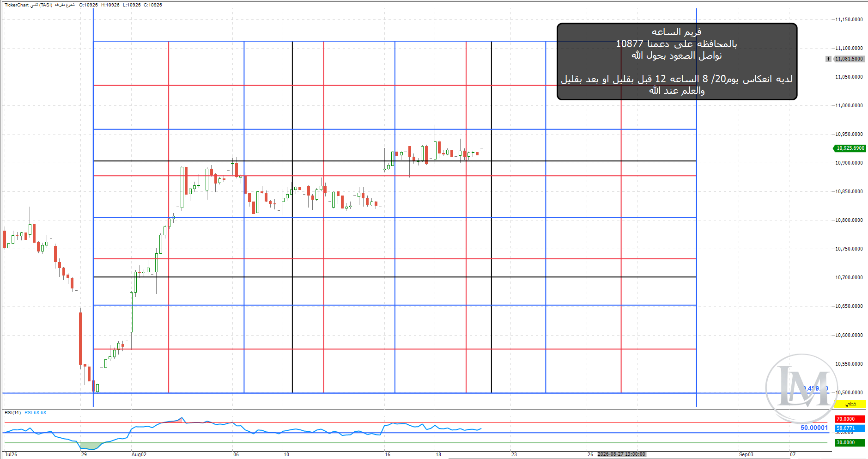
Task: Select the dark Arabic annotation text box
Action: coord(677,61)
